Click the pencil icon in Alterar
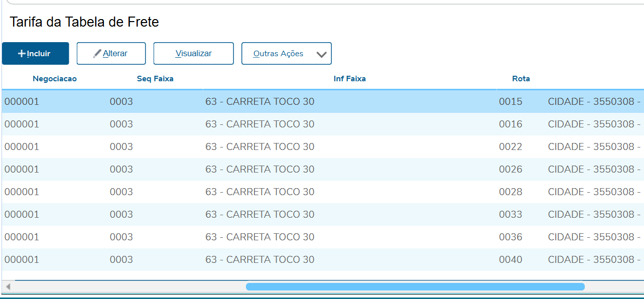Viewport: 644px width, 299px height. pyautogui.click(x=97, y=54)
